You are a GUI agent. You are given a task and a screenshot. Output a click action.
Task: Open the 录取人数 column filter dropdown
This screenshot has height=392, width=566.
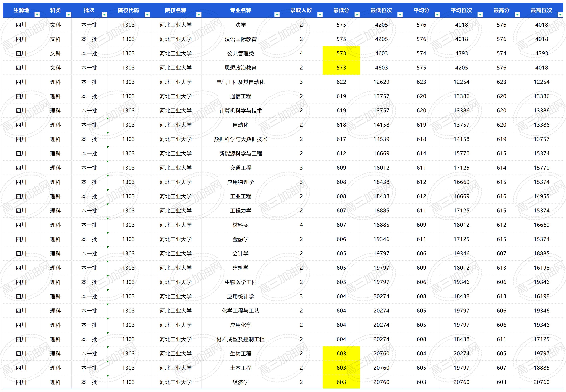320,15
